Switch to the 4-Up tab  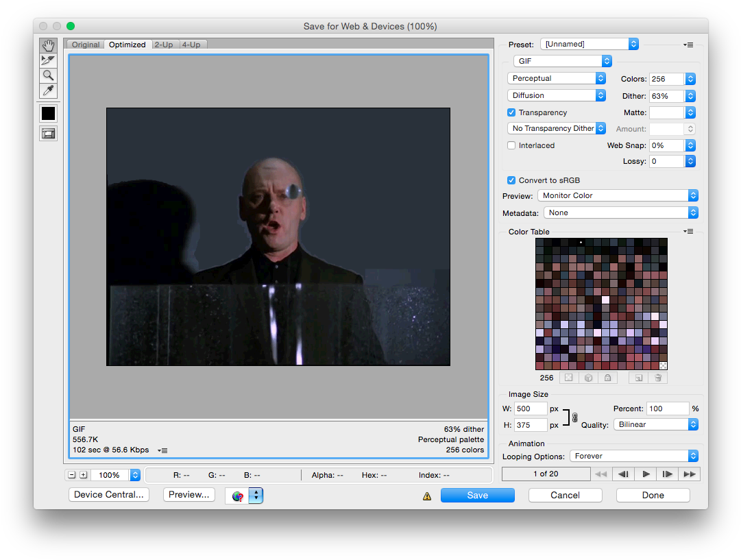click(x=191, y=45)
